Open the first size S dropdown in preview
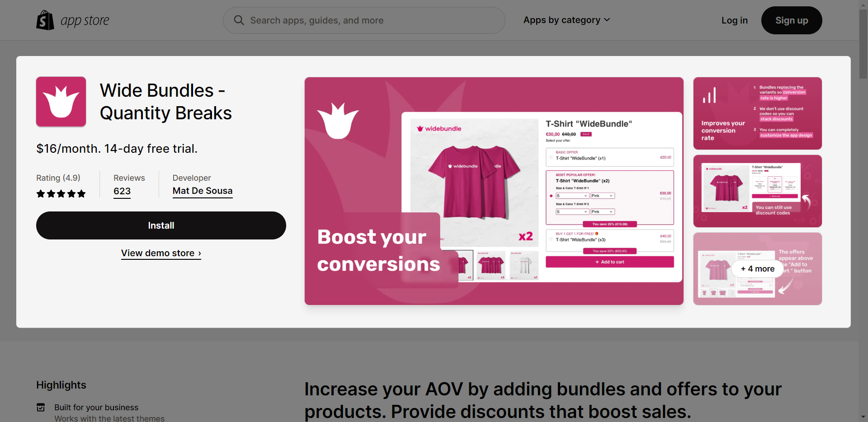This screenshot has width=868, height=422. (572, 196)
